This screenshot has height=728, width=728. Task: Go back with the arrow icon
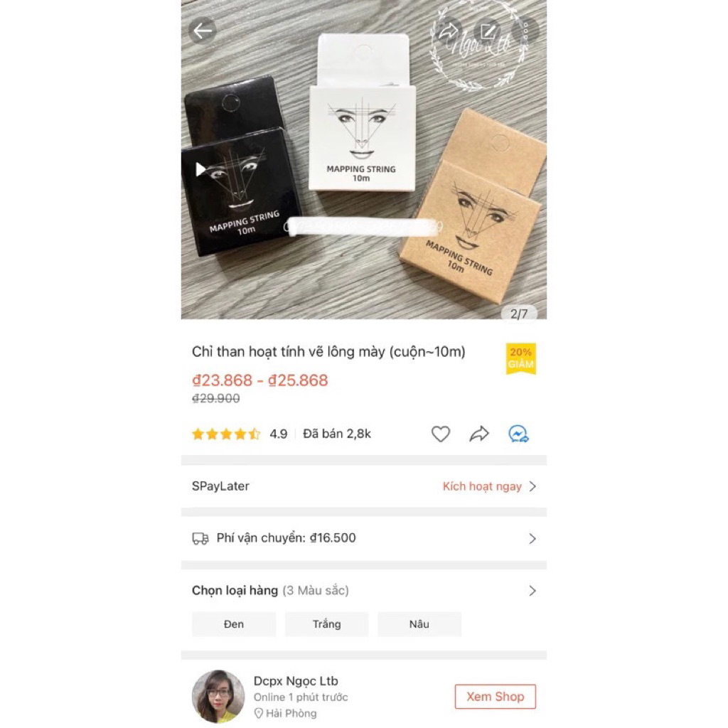(203, 31)
